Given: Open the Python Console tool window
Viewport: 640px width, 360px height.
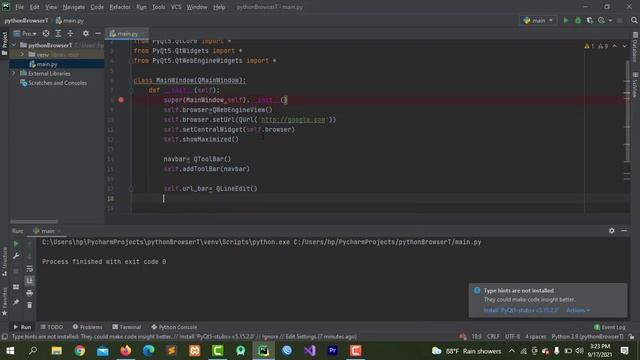Looking at the screenshot, I should (x=174, y=327).
